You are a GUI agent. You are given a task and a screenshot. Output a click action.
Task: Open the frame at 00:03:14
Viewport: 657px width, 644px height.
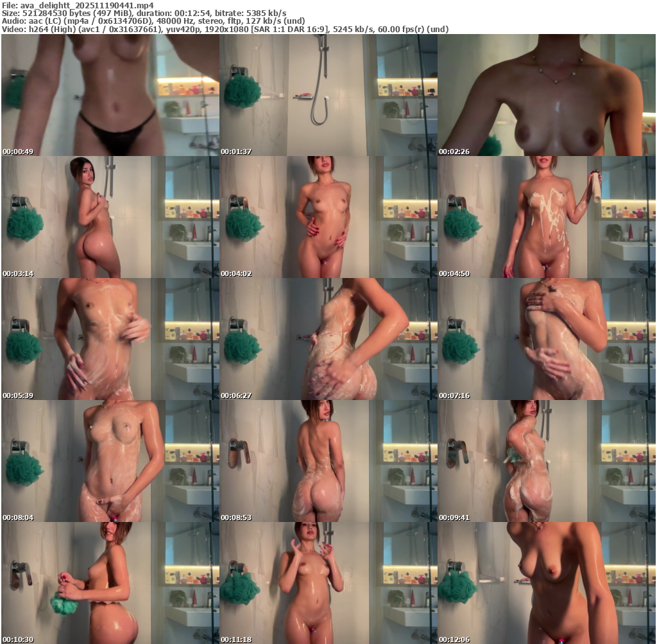110,217
